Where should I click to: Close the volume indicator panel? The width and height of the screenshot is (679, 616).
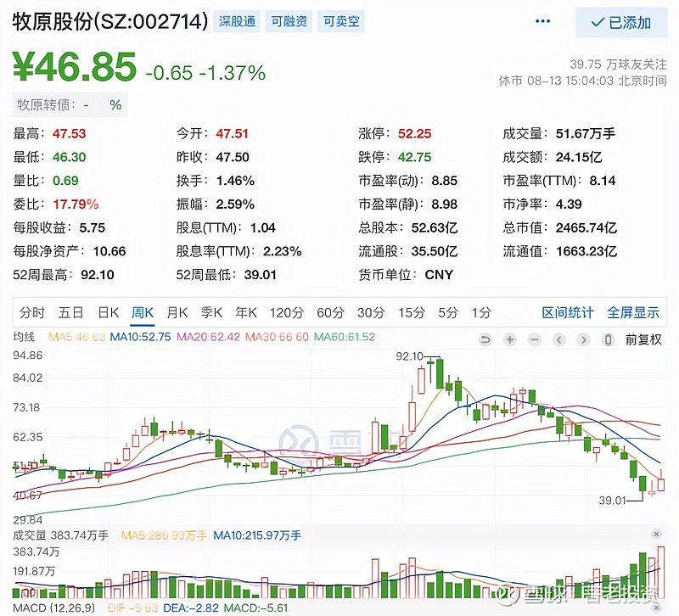(x=656, y=535)
